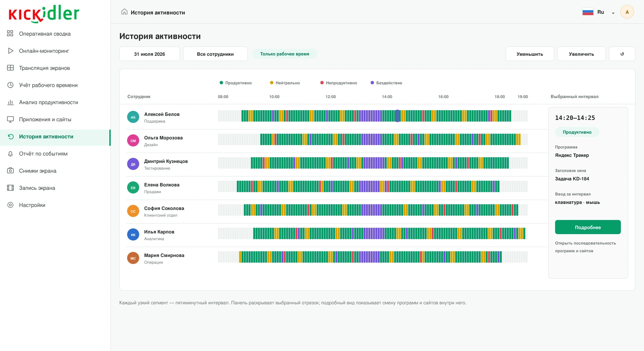Screen dimensions: 644x351
Task: Click the home icon in breadcrumb
Action: point(124,12)
